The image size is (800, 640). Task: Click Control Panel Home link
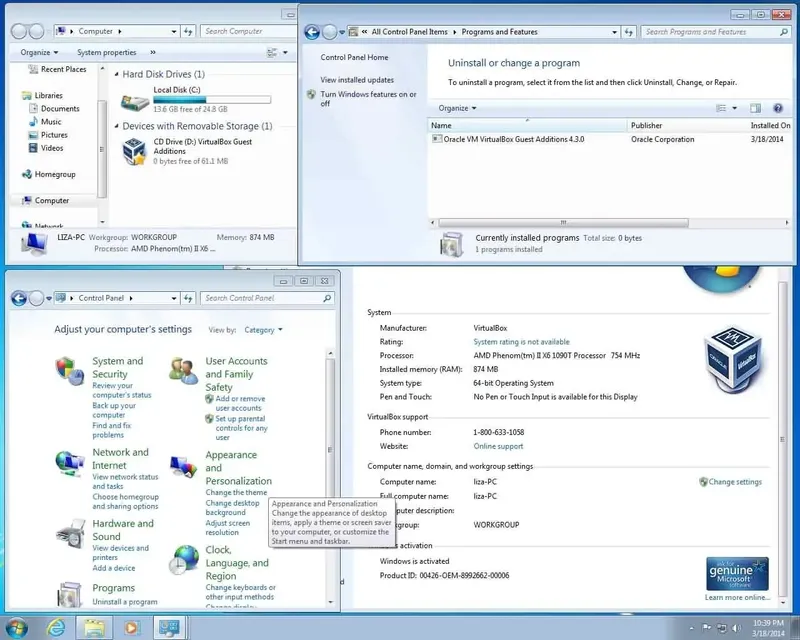[354, 58]
